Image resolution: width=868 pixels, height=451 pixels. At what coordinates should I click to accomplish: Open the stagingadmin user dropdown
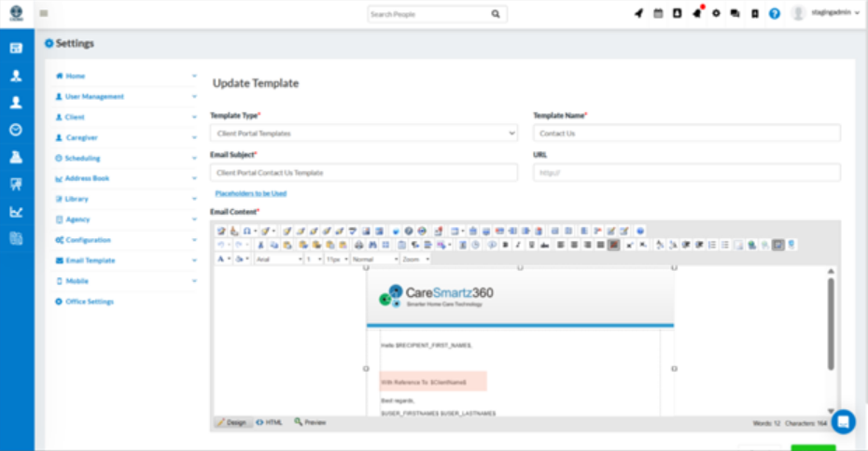834,13
